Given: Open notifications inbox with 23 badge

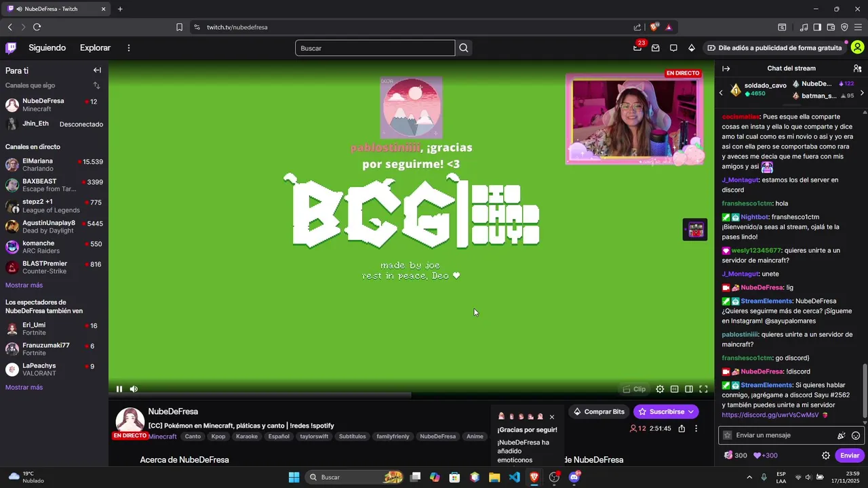Looking at the screenshot, I should tap(637, 47).
